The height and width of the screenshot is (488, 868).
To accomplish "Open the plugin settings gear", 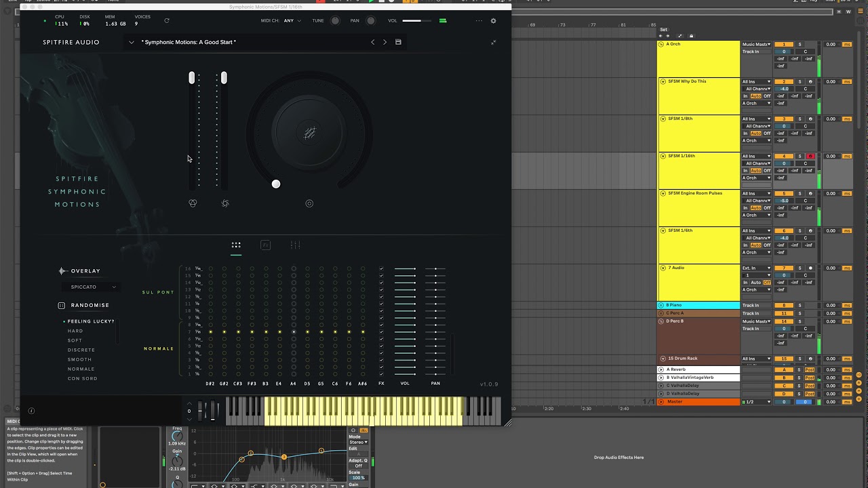I will coord(493,21).
